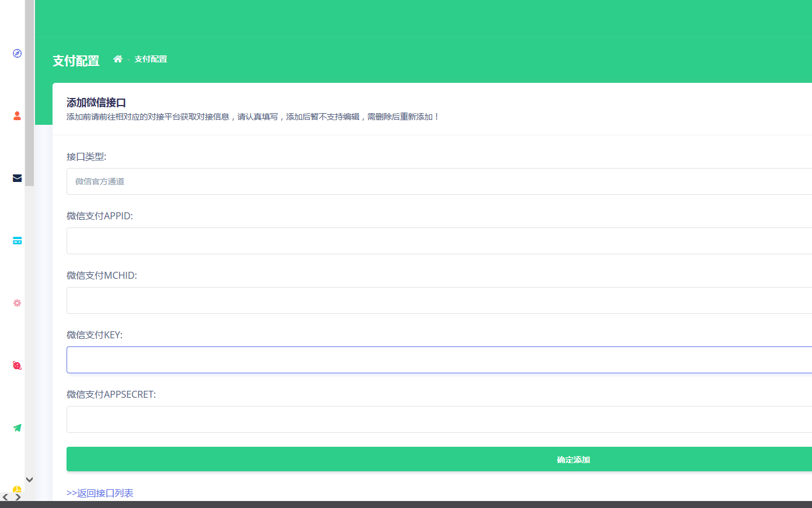Open the orange user icon in sidebar
This screenshot has width=812, height=508.
[17, 115]
